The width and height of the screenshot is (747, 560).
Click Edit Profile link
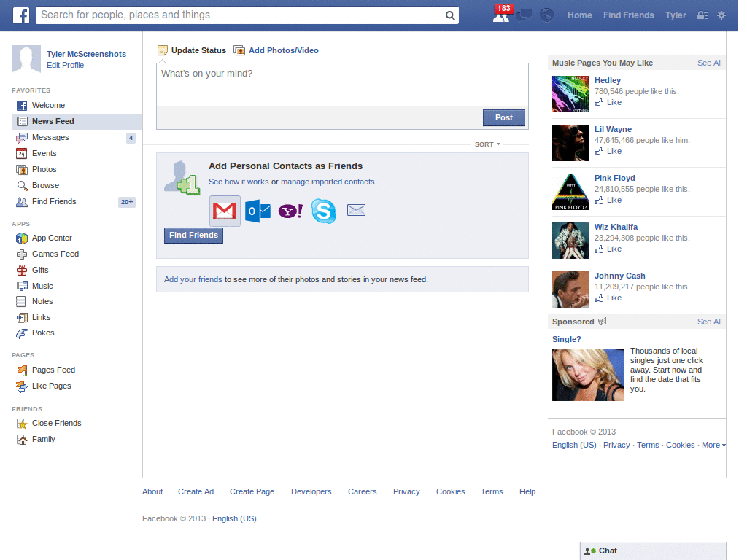(65, 65)
